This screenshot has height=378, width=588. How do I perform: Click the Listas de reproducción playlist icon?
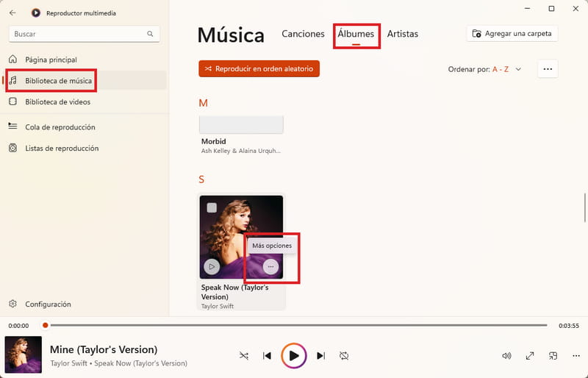click(12, 148)
